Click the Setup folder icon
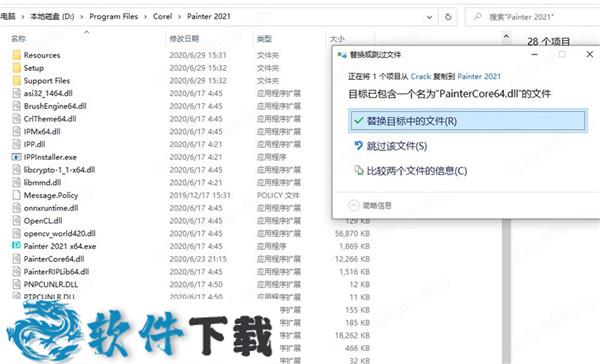Viewport: 600px width, 364px height. coord(16,68)
